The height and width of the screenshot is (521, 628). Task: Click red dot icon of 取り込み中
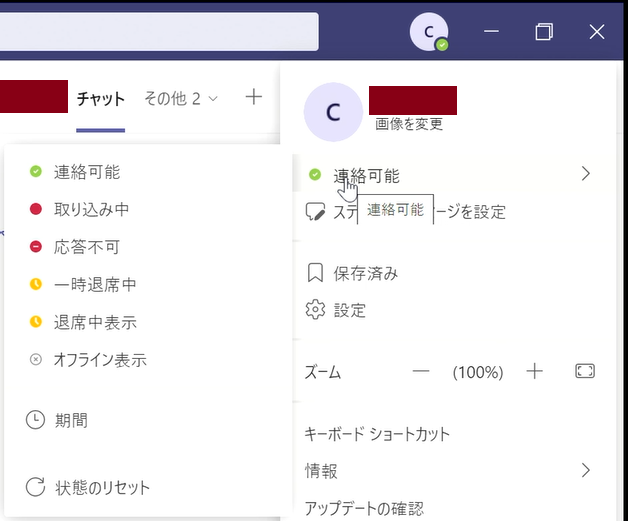(x=36, y=209)
